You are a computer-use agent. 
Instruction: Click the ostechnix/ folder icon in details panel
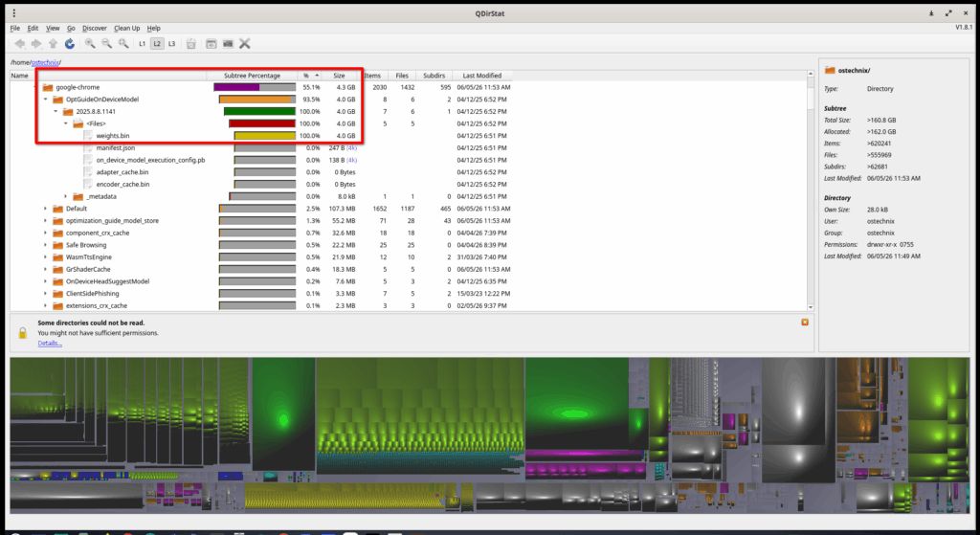830,71
